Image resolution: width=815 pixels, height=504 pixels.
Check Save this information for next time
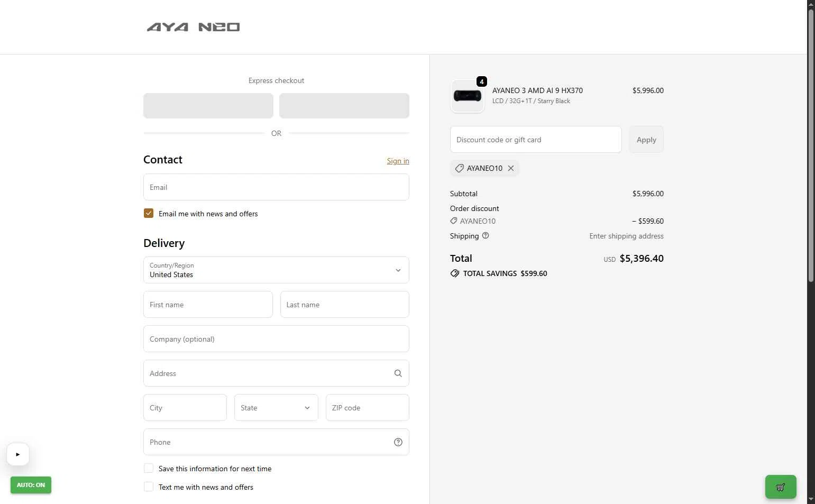click(x=149, y=468)
